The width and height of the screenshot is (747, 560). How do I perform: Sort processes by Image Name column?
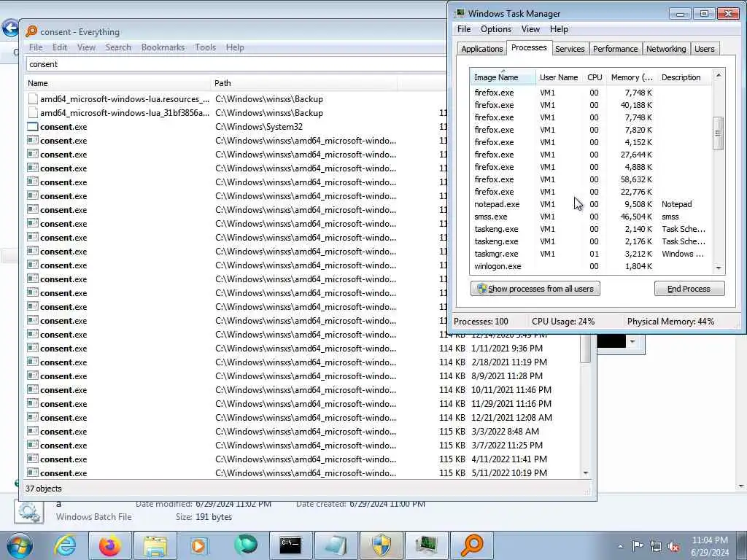[503, 77]
